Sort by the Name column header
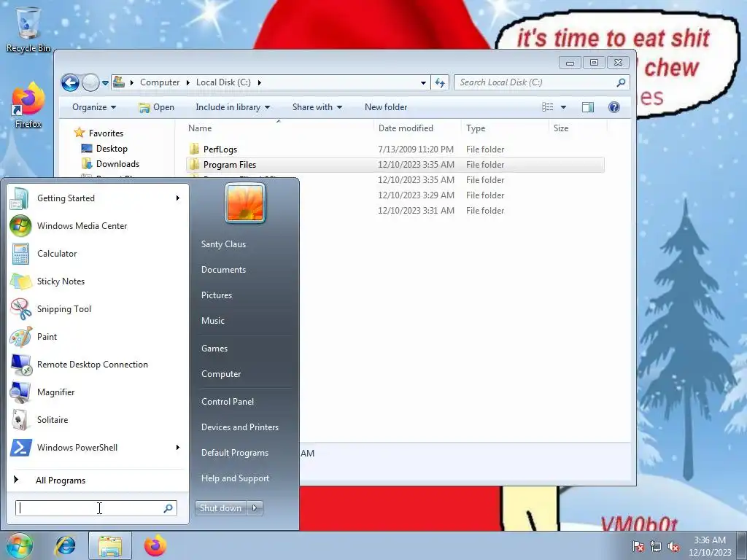This screenshot has width=747, height=560. 278,128
